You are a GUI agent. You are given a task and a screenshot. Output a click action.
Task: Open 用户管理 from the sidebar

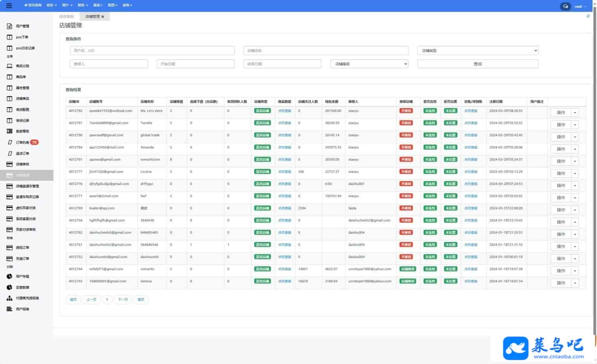click(x=22, y=26)
